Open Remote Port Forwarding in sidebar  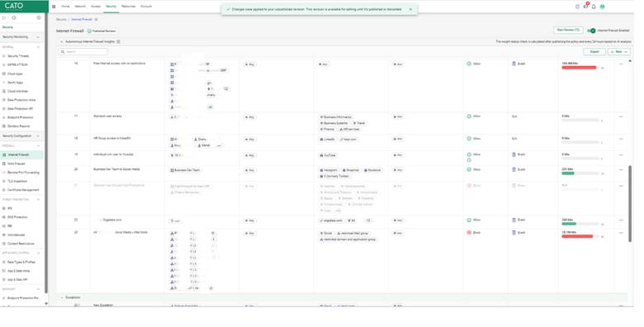click(x=23, y=173)
